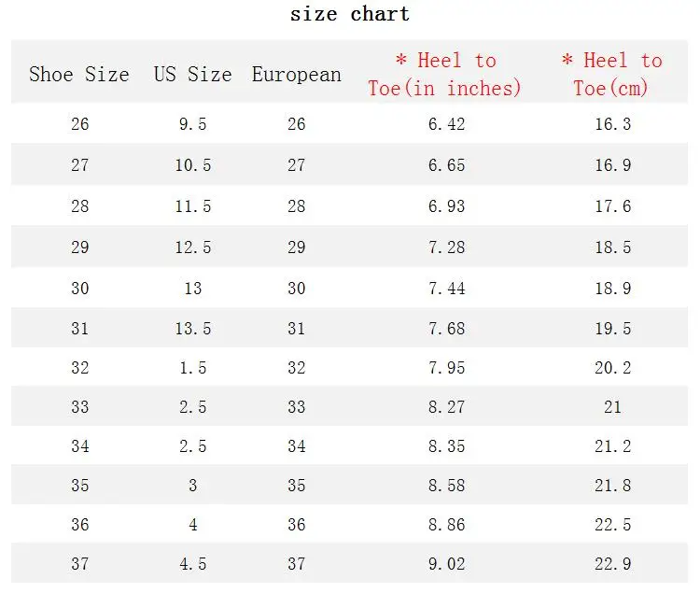Select the "Shoe Size" column header
The width and height of the screenshot is (700, 593).
(x=79, y=75)
